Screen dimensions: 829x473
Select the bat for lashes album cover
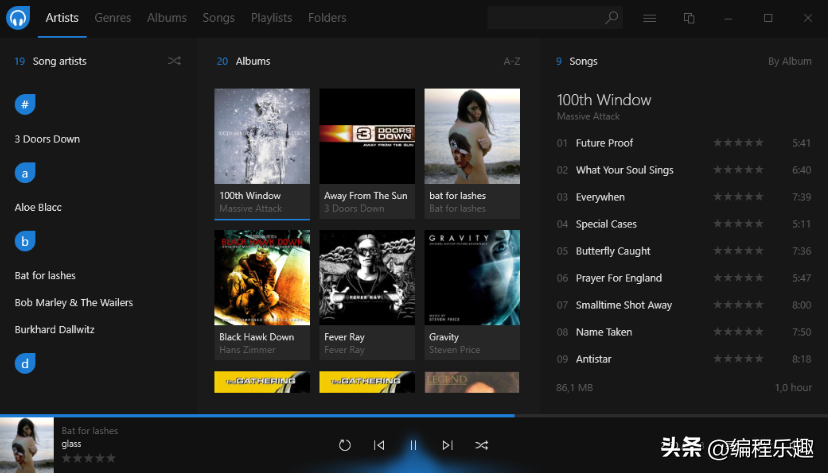472,136
